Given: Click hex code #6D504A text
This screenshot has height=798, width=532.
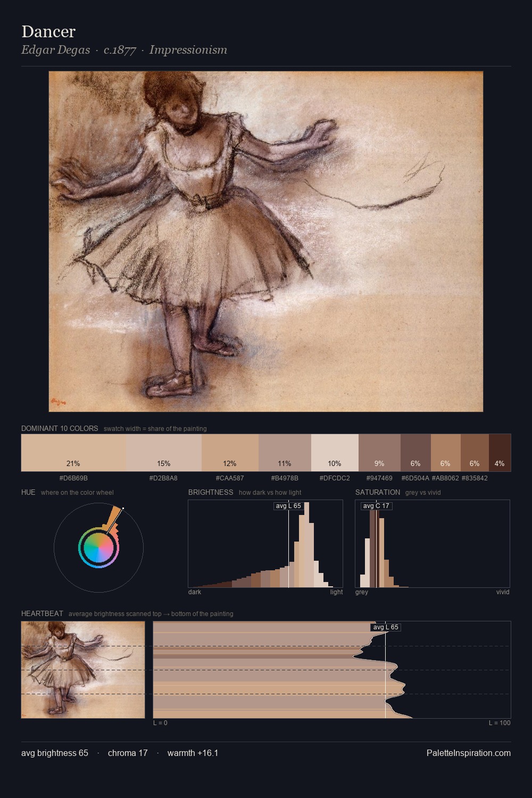Looking at the screenshot, I should click(415, 478).
